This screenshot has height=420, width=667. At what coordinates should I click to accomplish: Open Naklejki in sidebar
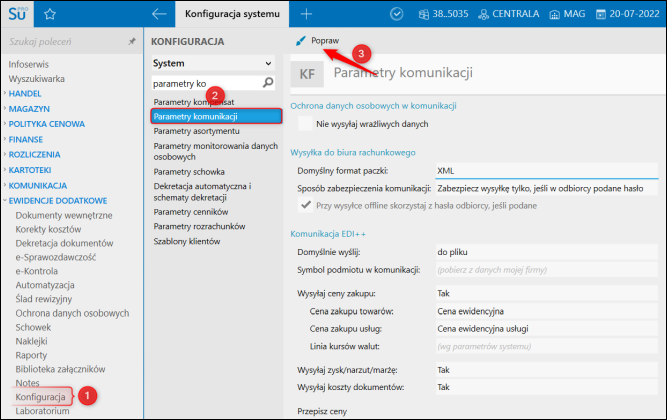click(x=31, y=341)
